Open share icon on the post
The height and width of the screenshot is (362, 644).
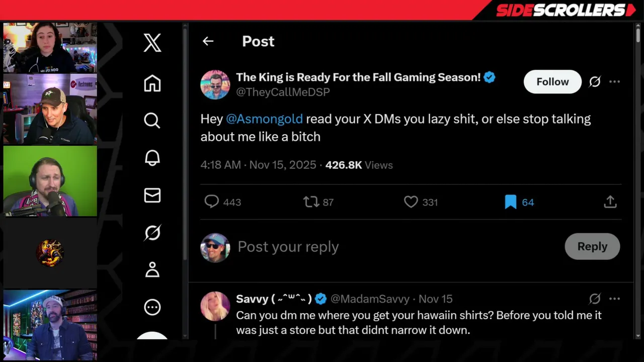tap(610, 202)
